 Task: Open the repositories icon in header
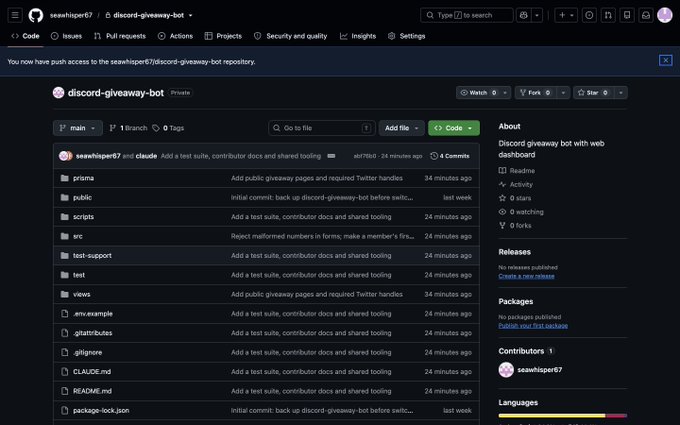(x=627, y=15)
